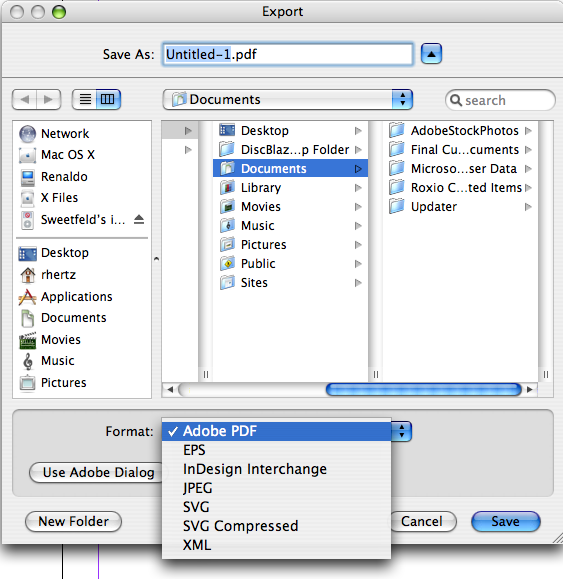This screenshot has height=579, width=563.
Task: Choose SVG Compressed format
Action: 277,526
